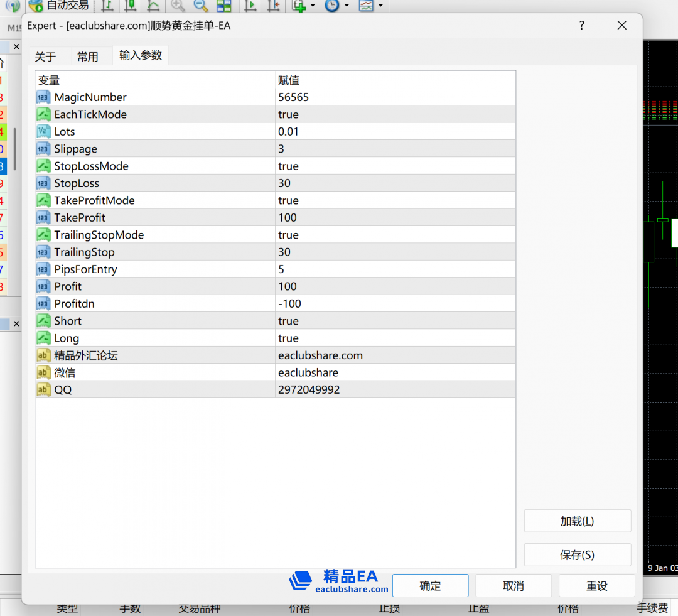This screenshot has width=678, height=616.
Task: Open the periodicity clock dropdown arrow
Action: (347, 6)
